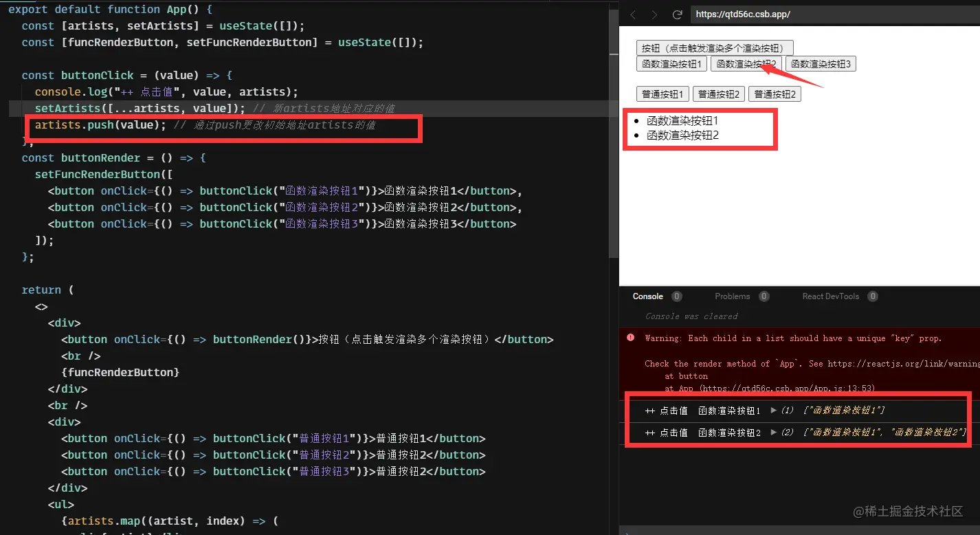The width and height of the screenshot is (980, 535).
Task: Click the 'const buttonClick = (value) =>' line
Action: tap(127, 75)
